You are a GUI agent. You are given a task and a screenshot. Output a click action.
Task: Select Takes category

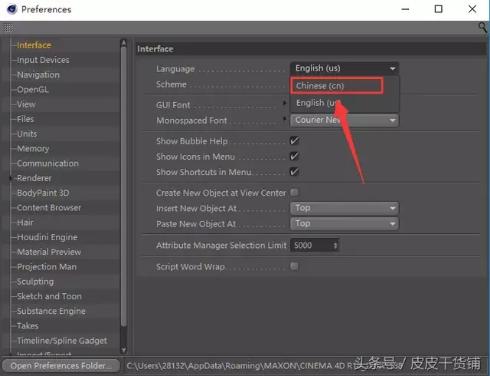(x=28, y=326)
